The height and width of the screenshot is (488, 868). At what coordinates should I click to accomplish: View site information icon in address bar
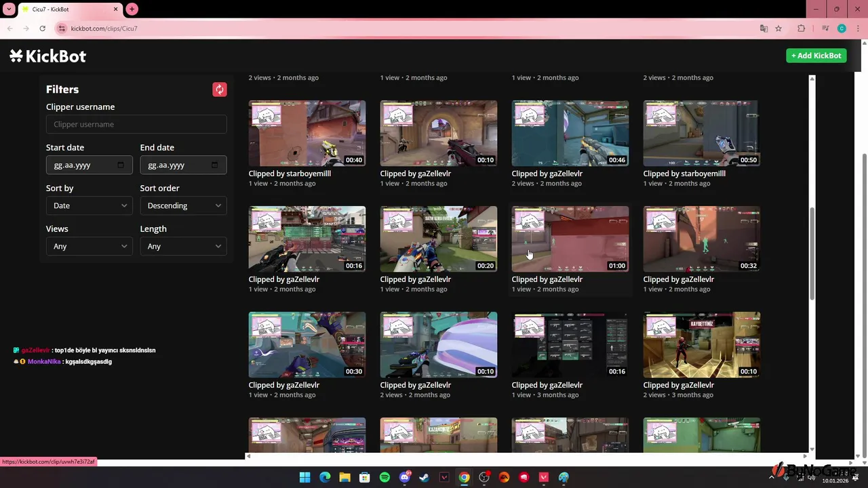point(62,28)
